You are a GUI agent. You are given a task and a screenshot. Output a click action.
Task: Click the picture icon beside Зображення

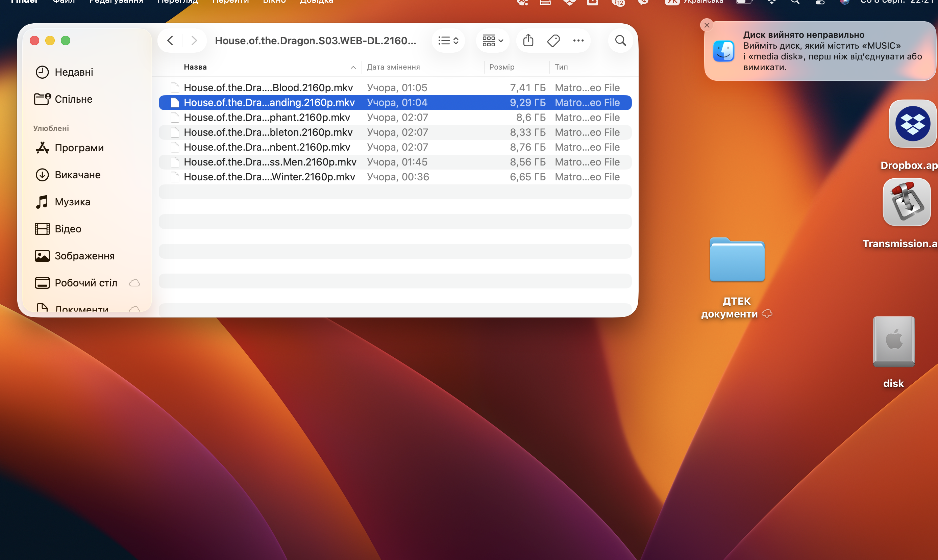(x=42, y=256)
